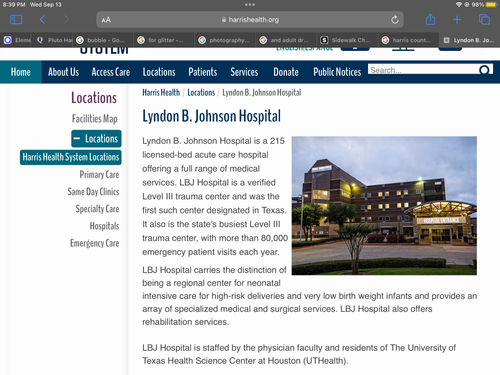The image size is (500, 375).
Task: Add a new tab with plus
Action: tap(457, 20)
